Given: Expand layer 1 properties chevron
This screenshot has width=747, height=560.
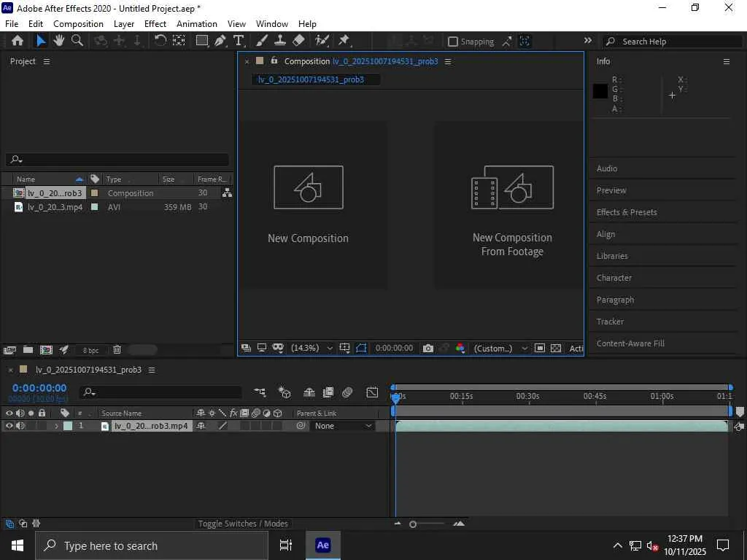Looking at the screenshot, I should coord(56,426).
